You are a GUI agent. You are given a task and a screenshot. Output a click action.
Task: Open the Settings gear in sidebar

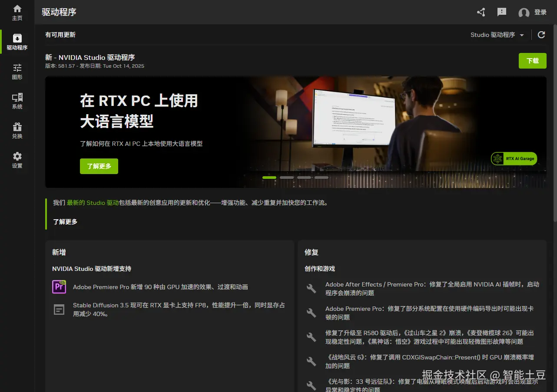click(17, 160)
